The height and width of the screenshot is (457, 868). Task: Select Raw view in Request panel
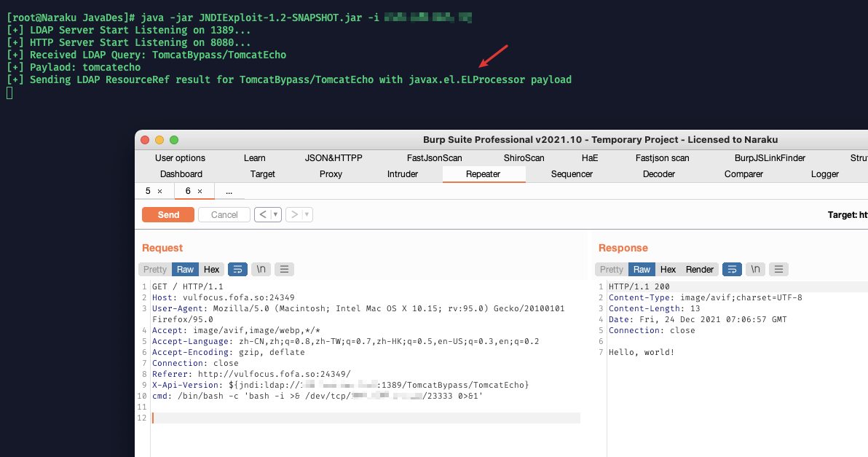click(185, 269)
